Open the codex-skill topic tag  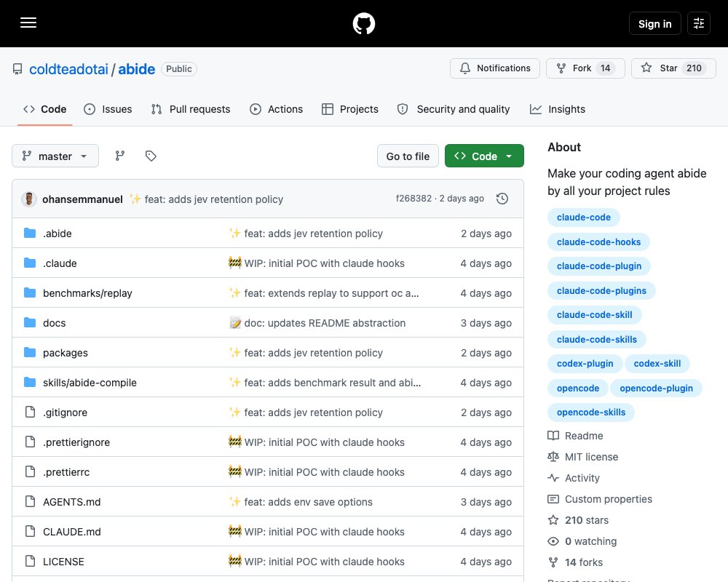(x=657, y=364)
